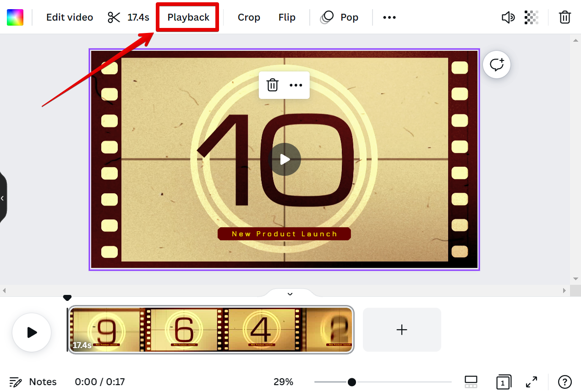Enter fullscreen with expand arrows icon
Screen dimensions: 581x392
532,381
